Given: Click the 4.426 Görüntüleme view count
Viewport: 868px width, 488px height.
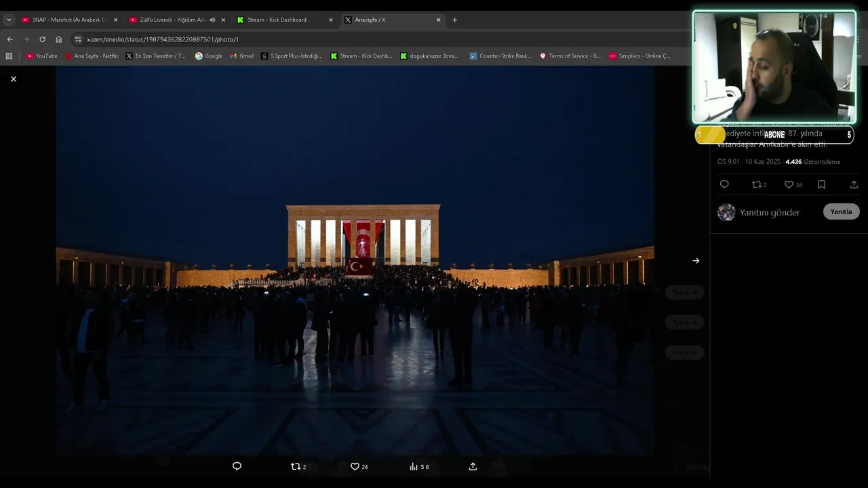Looking at the screenshot, I should tap(812, 162).
